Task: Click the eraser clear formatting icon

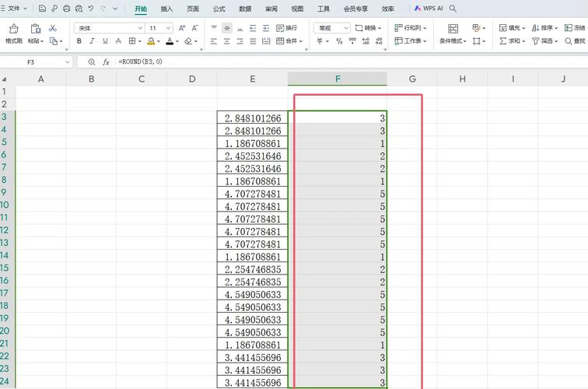Action: coord(188,41)
